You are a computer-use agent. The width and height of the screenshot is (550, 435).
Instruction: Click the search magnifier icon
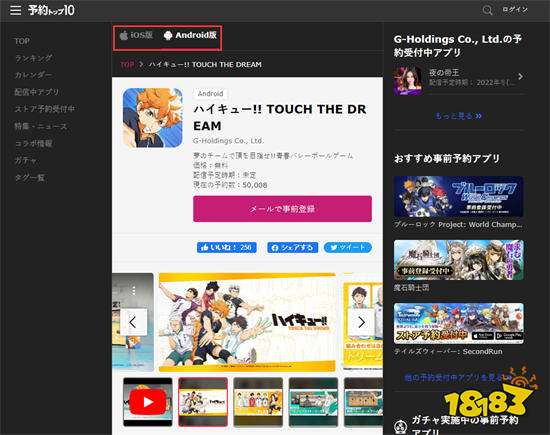point(487,10)
